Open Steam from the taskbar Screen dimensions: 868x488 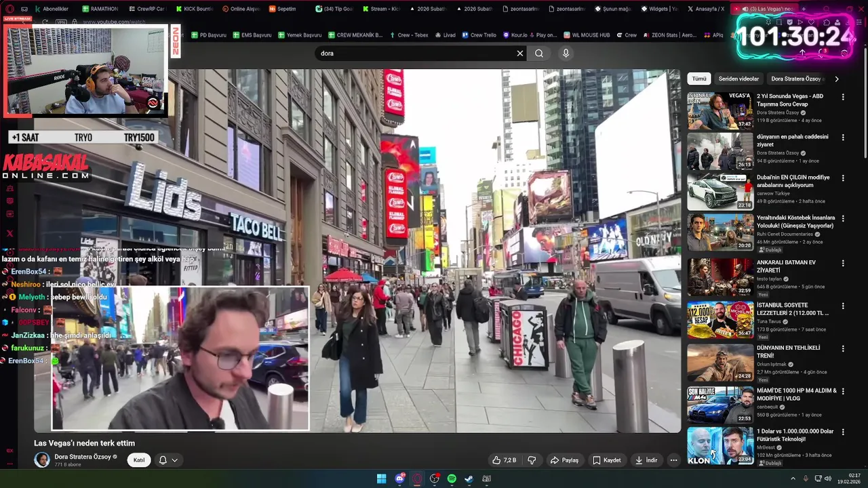pyautogui.click(x=469, y=479)
